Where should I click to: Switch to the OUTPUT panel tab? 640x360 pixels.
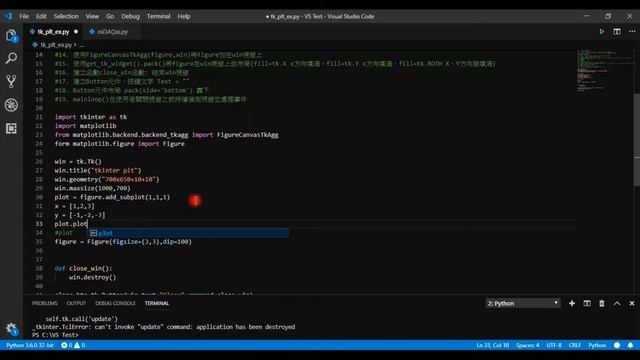[76, 303]
